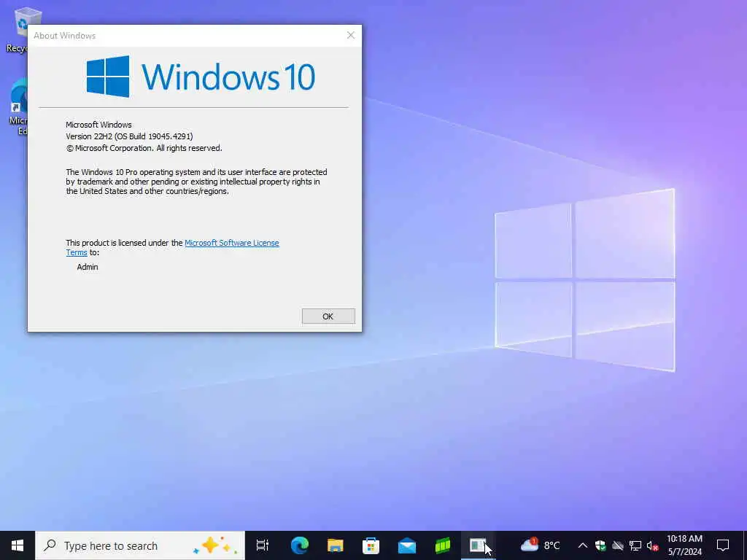Open the Mail app from taskbar
Viewport: 747px width, 560px height.
coord(407,545)
